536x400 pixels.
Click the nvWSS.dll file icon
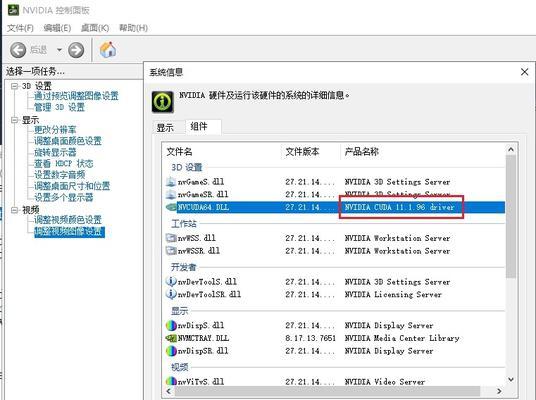[x=171, y=238]
